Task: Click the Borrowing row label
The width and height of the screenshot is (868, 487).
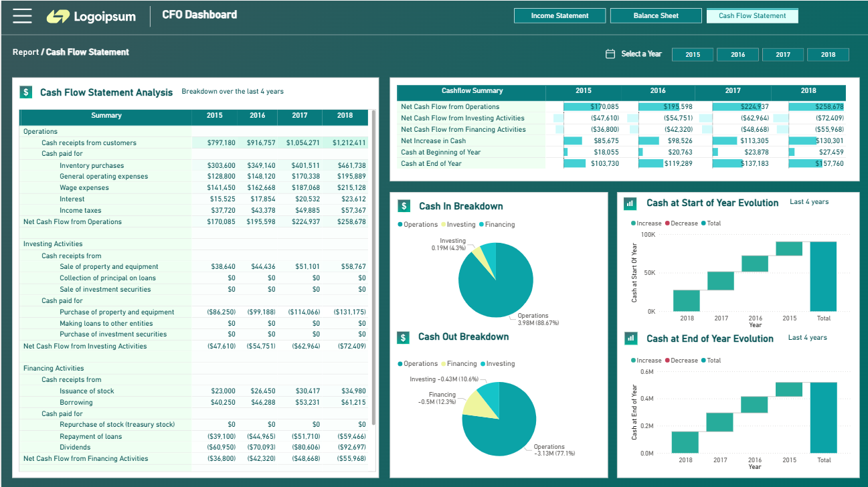Action: (76, 403)
